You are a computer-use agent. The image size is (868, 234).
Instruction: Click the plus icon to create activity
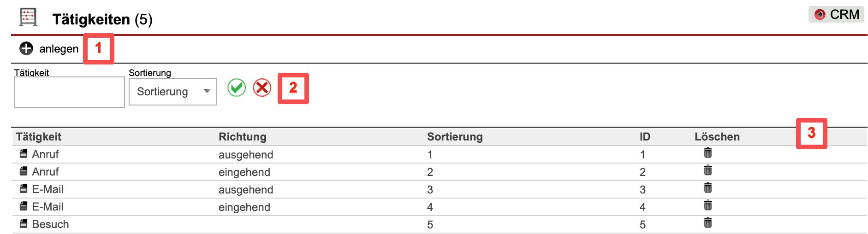click(x=26, y=48)
